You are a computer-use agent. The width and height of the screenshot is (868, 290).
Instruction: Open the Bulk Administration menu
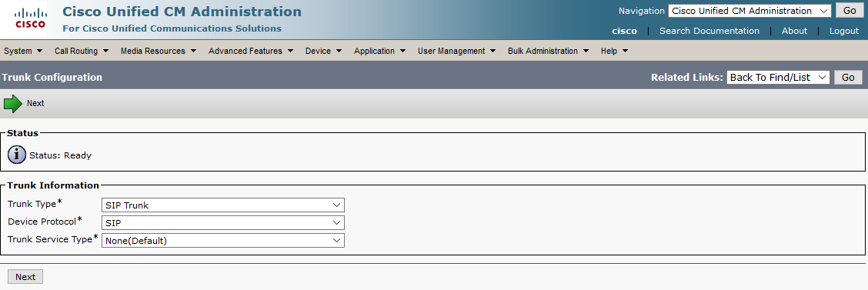[548, 51]
